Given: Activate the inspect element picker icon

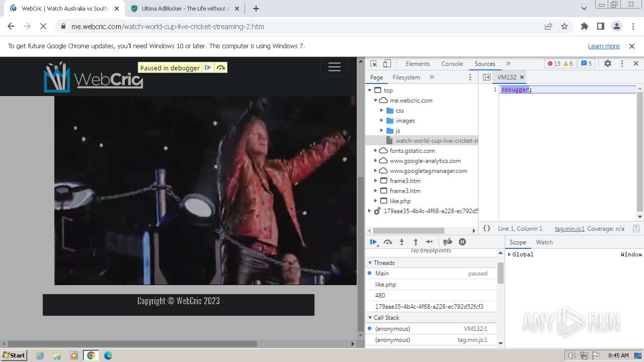Looking at the screenshot, I should [x=373, y=63].
